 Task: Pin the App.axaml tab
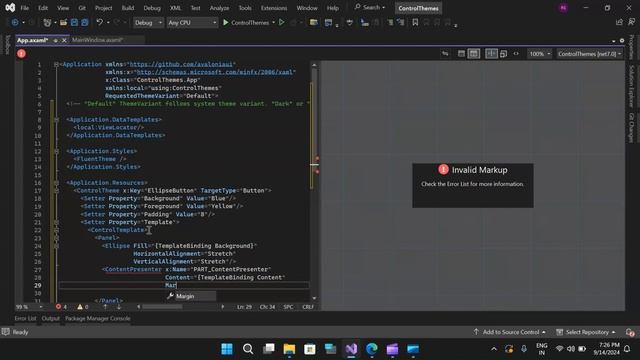[56, 40]
